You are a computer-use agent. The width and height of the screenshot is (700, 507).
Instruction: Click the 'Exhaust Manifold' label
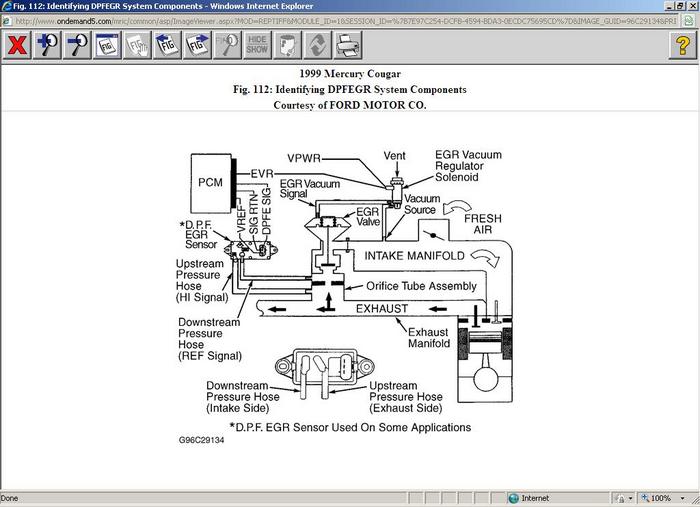pyautogui.click(x=429, y=338)
